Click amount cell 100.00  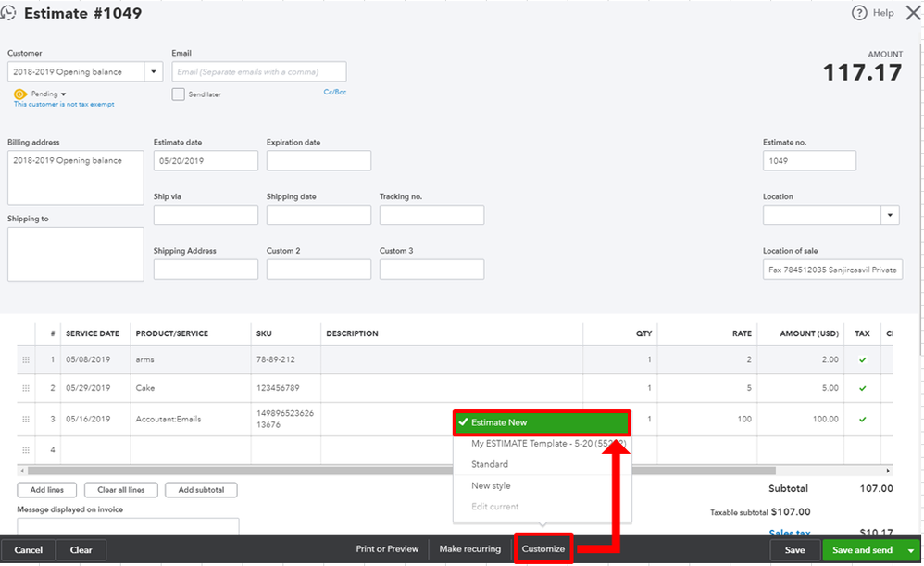point(802,420)
